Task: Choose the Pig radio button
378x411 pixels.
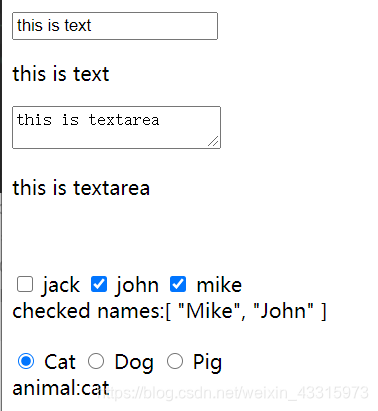Action: (x=175, y=361)
